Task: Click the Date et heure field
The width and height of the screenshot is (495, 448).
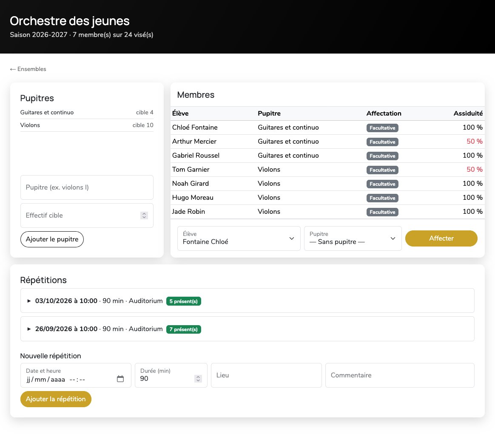Action: pos(76,375)
